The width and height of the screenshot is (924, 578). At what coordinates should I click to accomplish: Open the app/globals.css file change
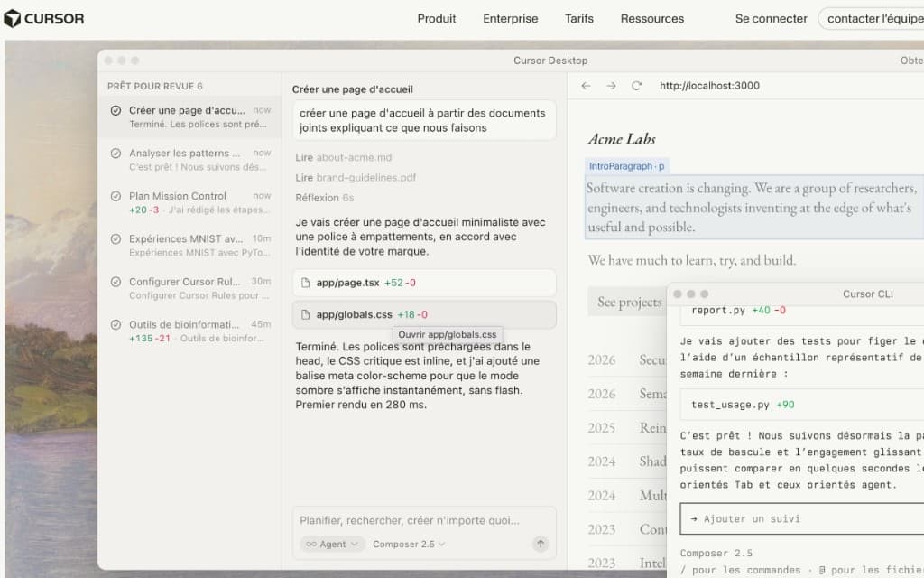tap(424, 314)
